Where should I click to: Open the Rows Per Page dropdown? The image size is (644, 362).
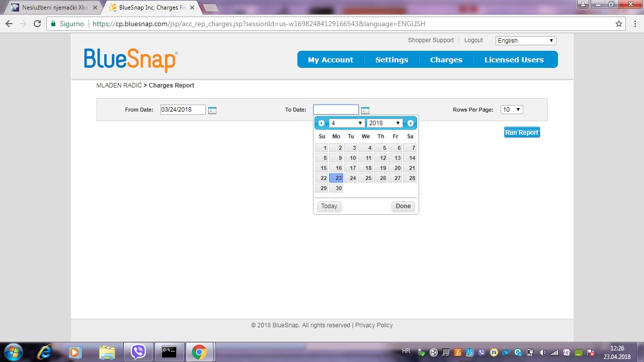click(512, 110)
